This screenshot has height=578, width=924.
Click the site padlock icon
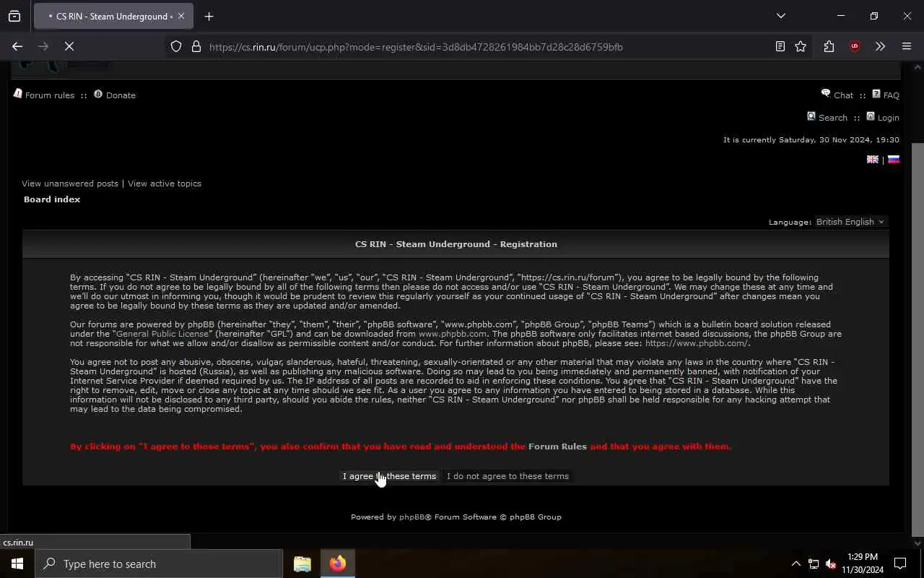196,46
